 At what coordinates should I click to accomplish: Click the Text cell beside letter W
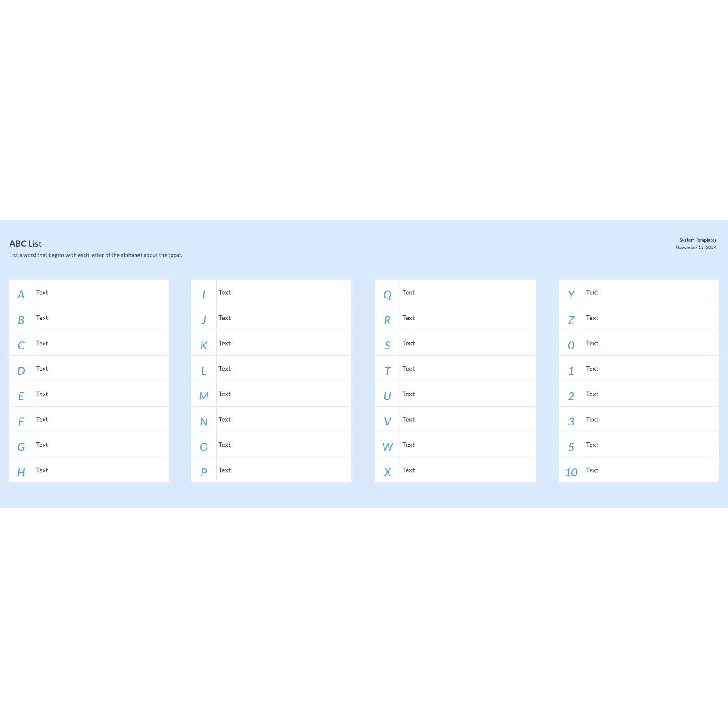tap(468, 445)
